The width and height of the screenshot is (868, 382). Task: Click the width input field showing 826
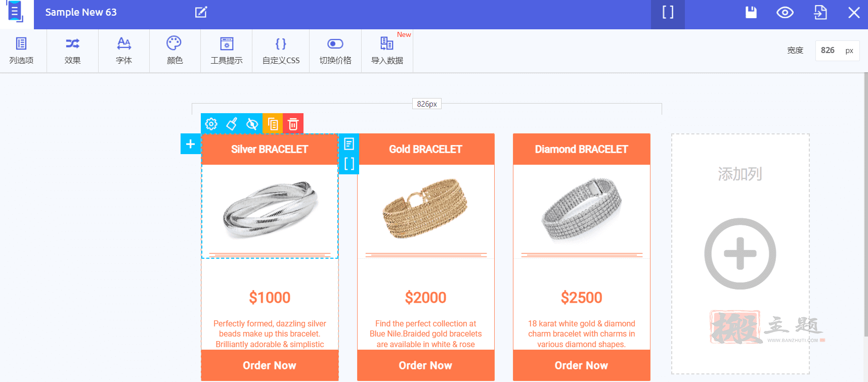tap(837, 51)
